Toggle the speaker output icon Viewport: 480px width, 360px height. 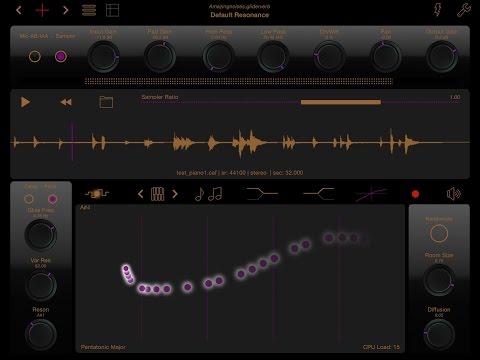point(454,194)
